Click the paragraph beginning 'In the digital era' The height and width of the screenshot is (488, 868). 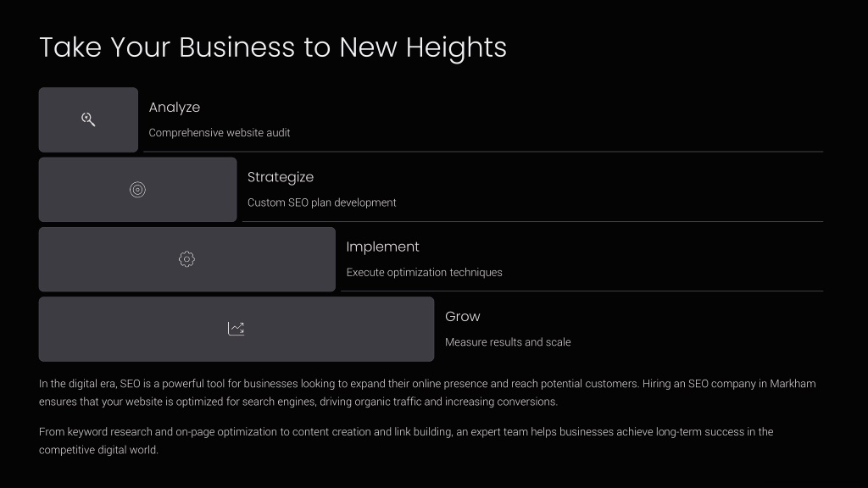(x=427, y=392)
